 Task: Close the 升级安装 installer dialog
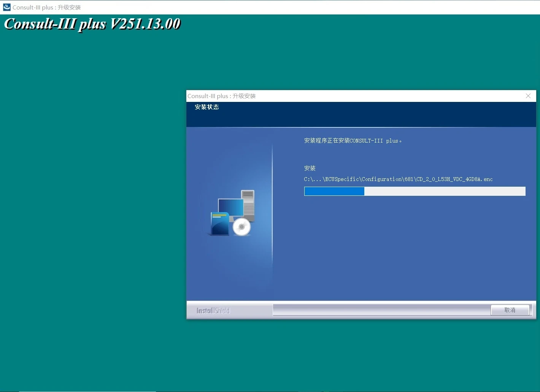[528, 96]
